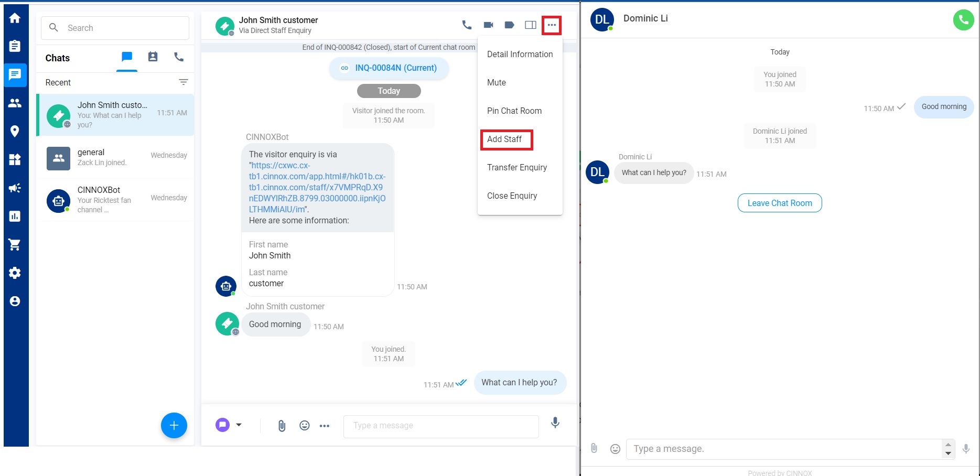Open emoji picker in staff chat
980x476 pixels.
tap(304, 426)
